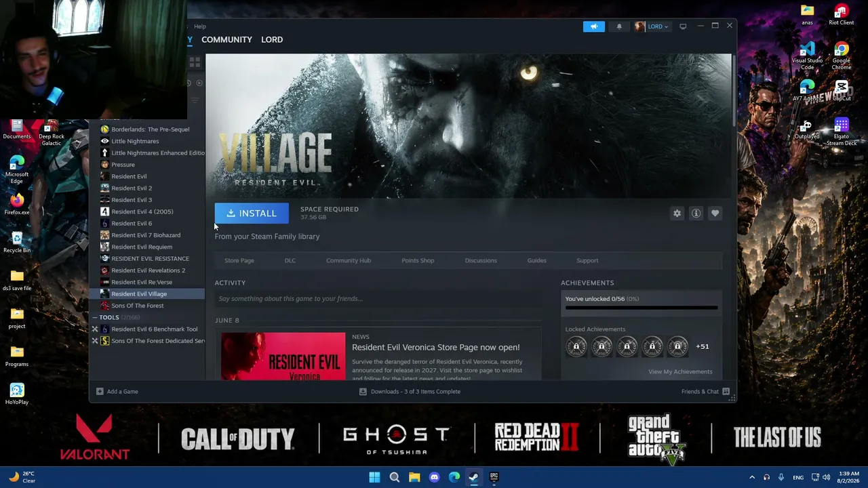Screen dimensions: 868x488
Task: Open Riot Client desktop shortcut
Action: pos(842,15)
